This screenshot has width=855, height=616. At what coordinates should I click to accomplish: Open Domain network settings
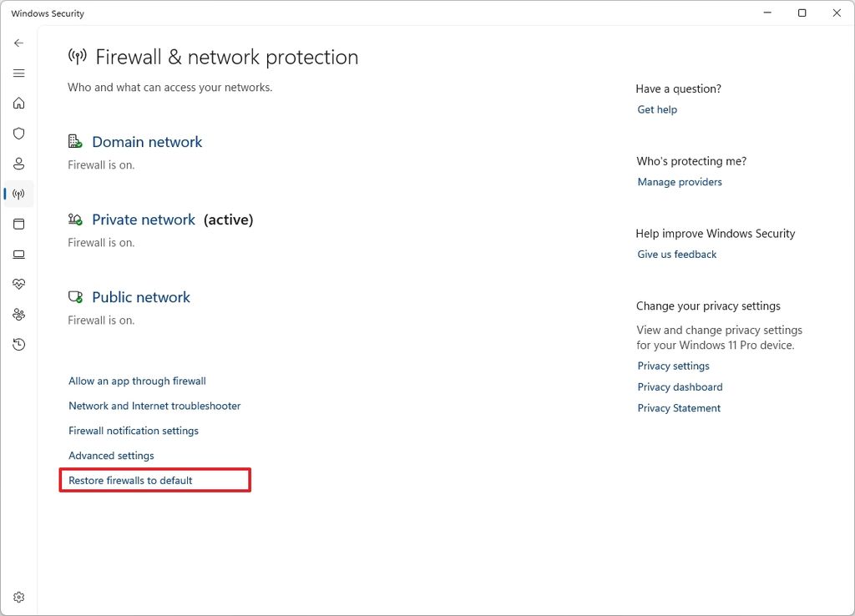[x=147, y=142]
